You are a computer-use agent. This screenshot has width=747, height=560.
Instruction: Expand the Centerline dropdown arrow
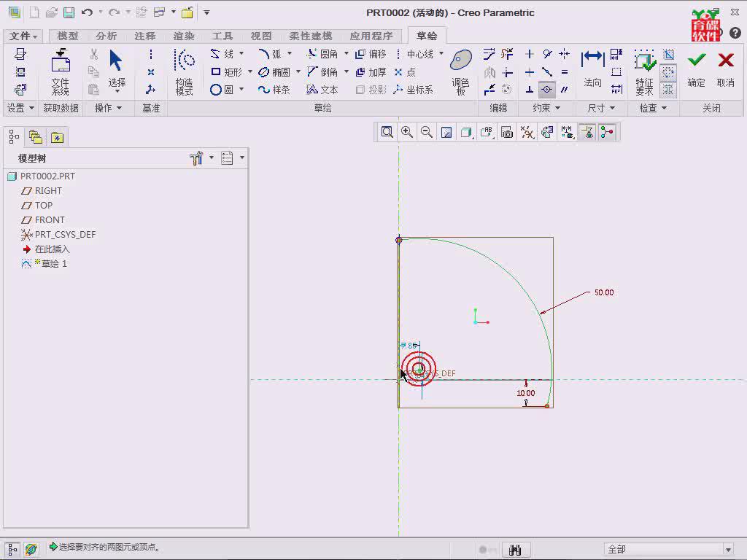pyautogui.click(x=441, y=53)
